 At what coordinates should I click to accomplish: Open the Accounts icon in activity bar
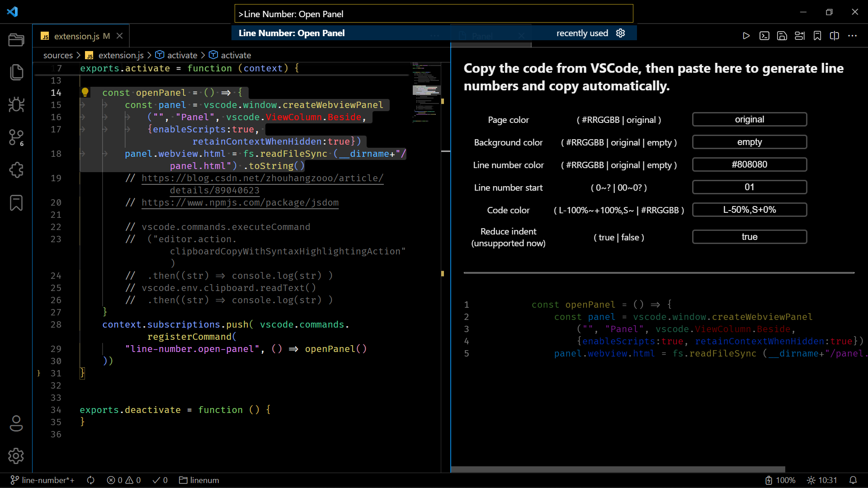[x=16, y=423]
